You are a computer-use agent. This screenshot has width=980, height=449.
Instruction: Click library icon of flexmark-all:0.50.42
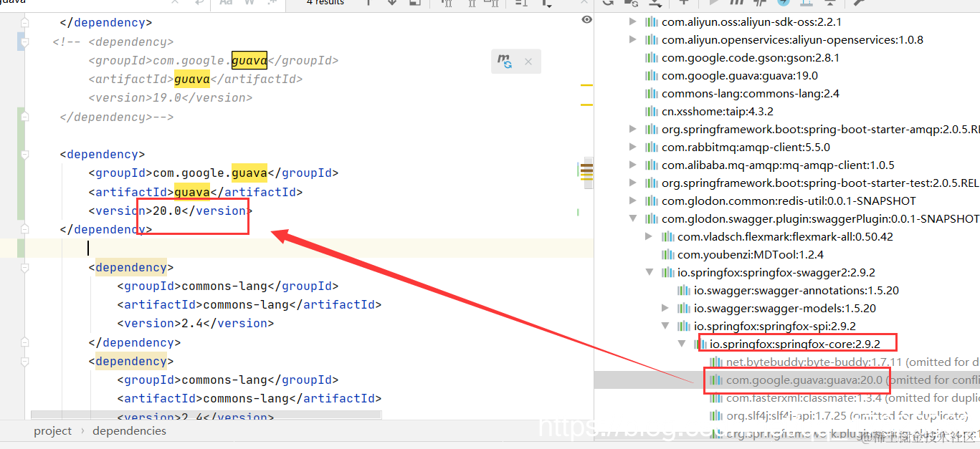(667, 237)
